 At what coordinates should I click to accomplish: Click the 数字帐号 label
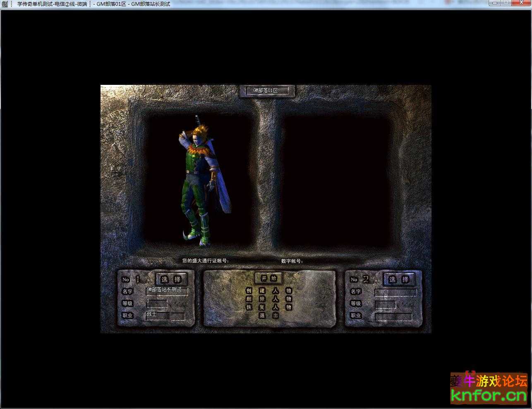coord(292,261)
